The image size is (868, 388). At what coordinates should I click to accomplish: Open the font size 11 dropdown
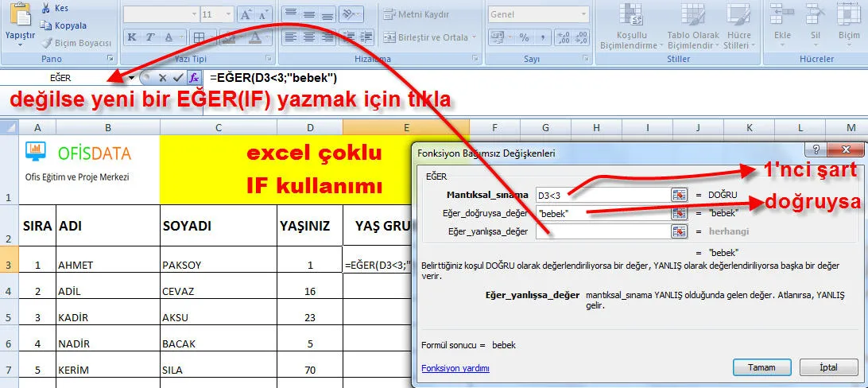coord(229,14)
